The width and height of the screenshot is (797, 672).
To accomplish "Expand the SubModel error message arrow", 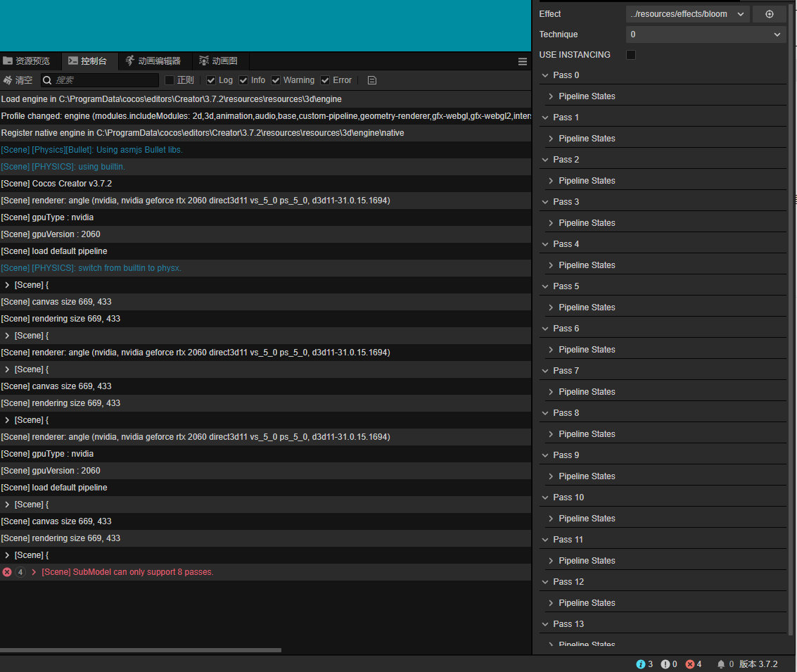I will 34,572.
